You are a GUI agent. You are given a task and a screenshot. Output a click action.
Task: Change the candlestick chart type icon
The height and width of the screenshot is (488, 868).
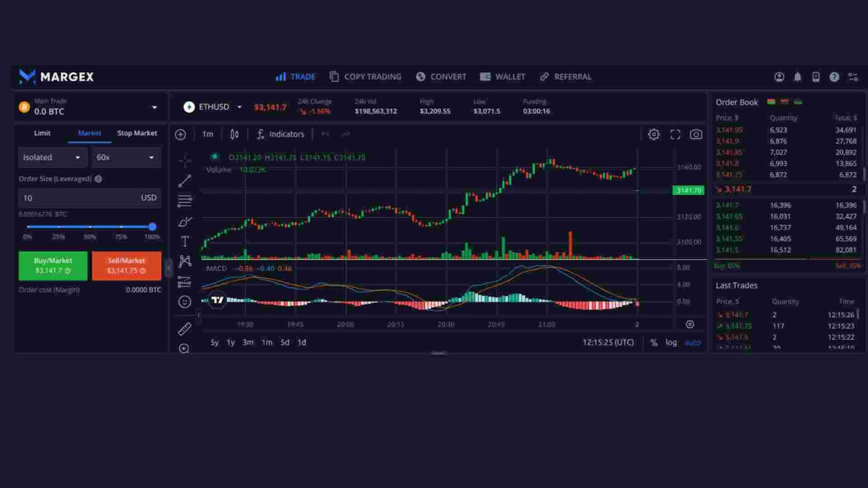(234, 134)
